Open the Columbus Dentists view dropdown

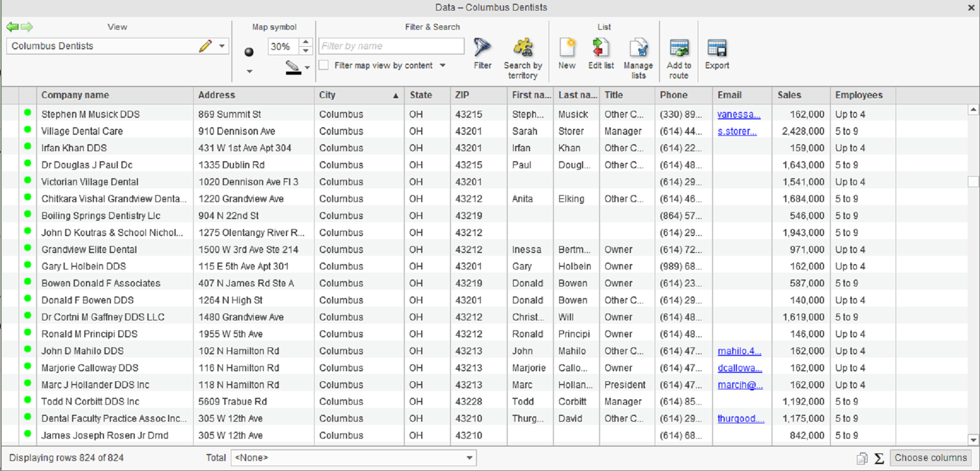coord(222,46)
